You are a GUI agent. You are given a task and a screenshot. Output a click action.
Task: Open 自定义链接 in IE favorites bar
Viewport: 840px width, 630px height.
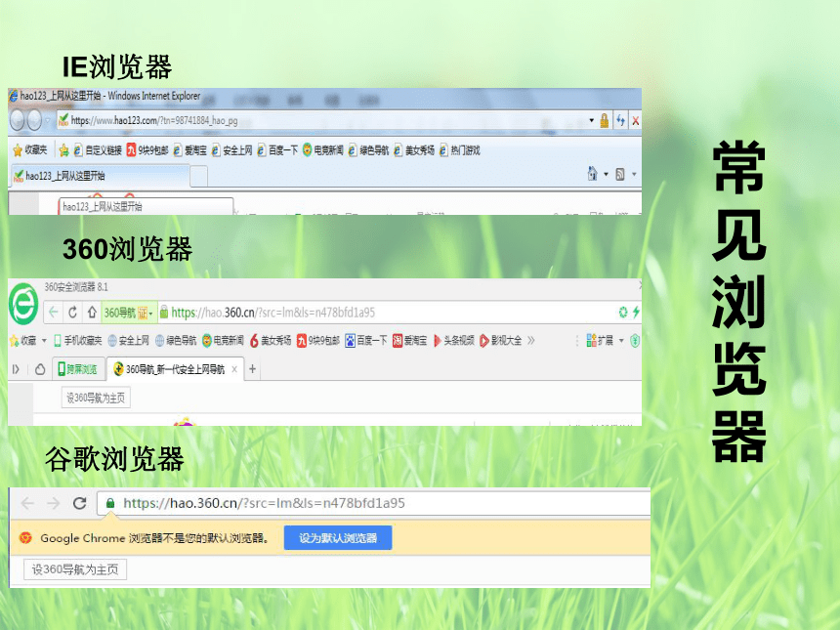(x=98, y=150)
